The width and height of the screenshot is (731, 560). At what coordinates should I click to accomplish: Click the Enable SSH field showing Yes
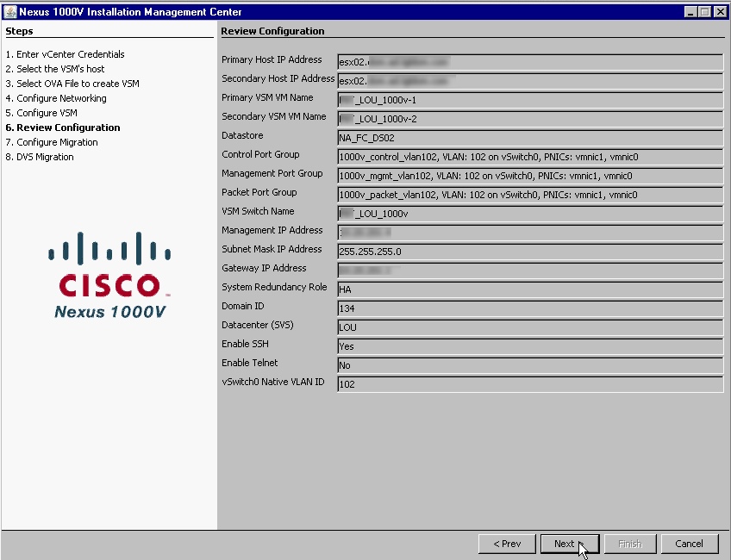point(530,346)
